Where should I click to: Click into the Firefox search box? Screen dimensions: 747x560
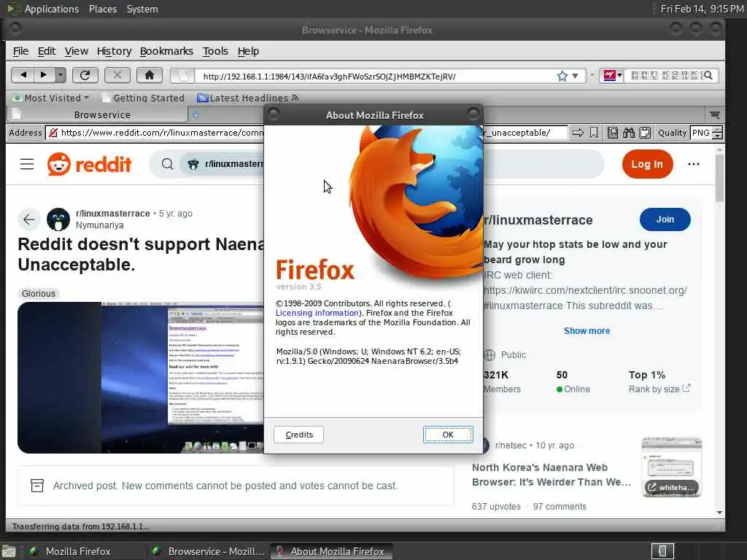click(665, 75)
